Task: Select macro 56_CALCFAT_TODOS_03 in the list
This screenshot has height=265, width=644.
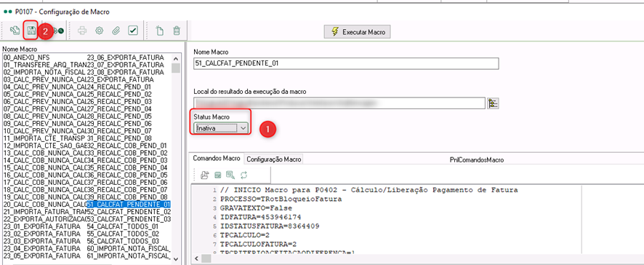Action: coord(123,241)
